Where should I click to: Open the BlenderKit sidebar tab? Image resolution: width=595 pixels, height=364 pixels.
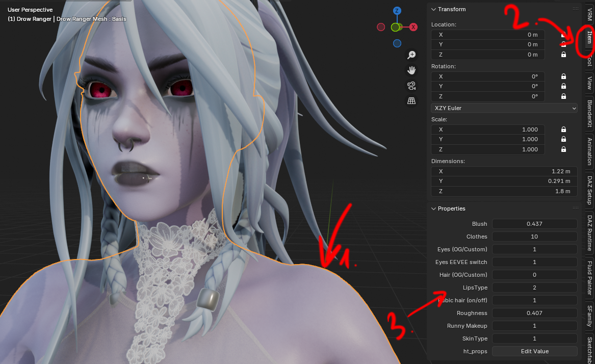click(x=589, y=114)
